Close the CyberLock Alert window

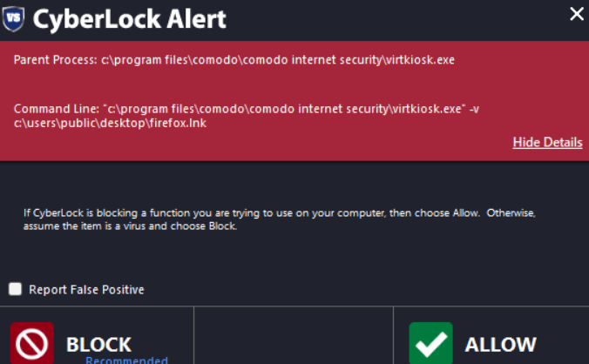point(576,14)
